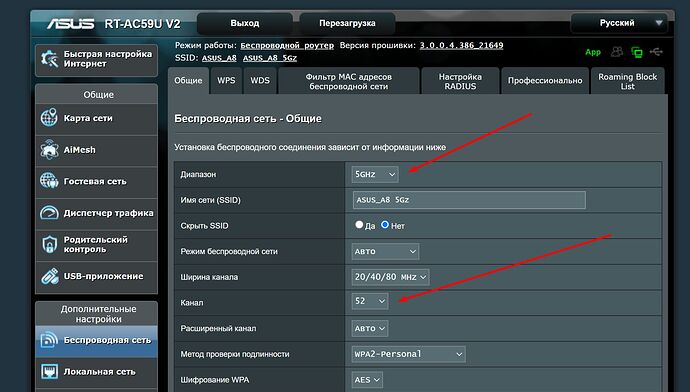Select 'Нет' for Скрыть SSID
This screenshot has width=690, height=392.
[385, 225]
